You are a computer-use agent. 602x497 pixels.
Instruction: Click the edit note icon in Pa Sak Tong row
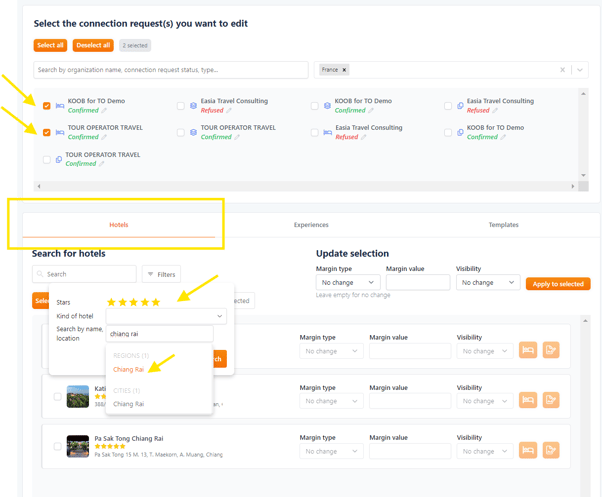(x=551, y=448)
